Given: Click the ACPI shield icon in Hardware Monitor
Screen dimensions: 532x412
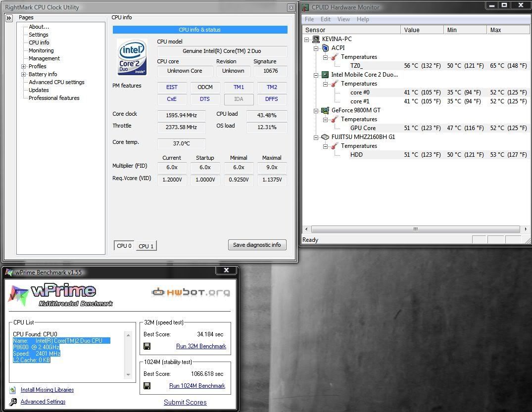Looking at the screenshot, I should (x=325, y=48).
